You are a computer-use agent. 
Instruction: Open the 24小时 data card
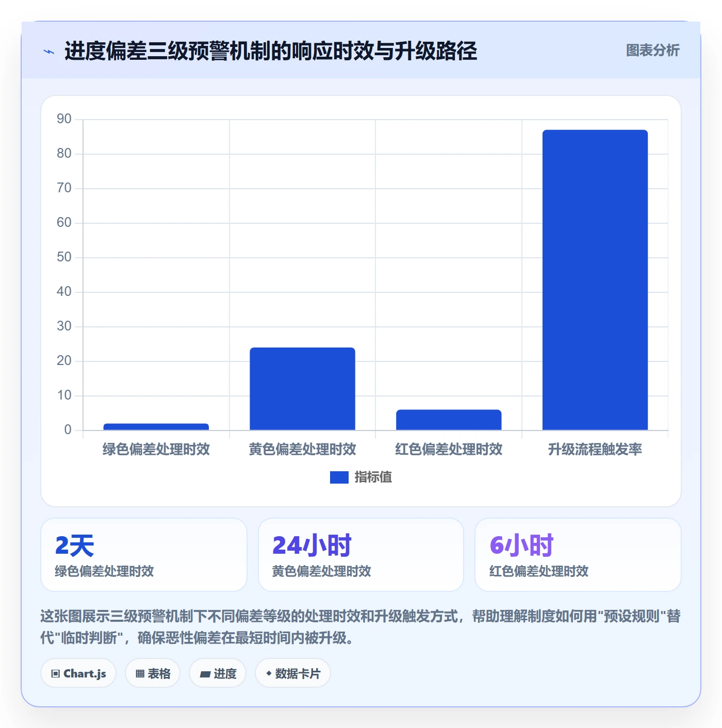361,555
